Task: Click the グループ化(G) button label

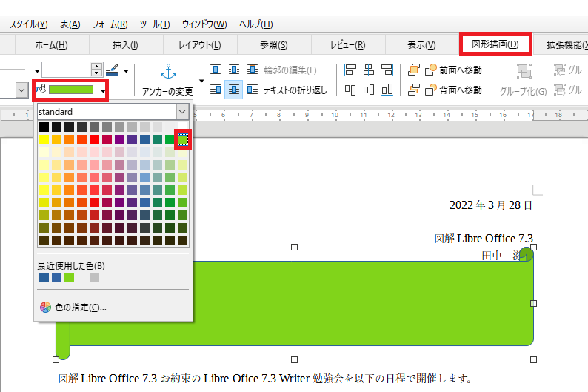Action: [x=523, y=91]
